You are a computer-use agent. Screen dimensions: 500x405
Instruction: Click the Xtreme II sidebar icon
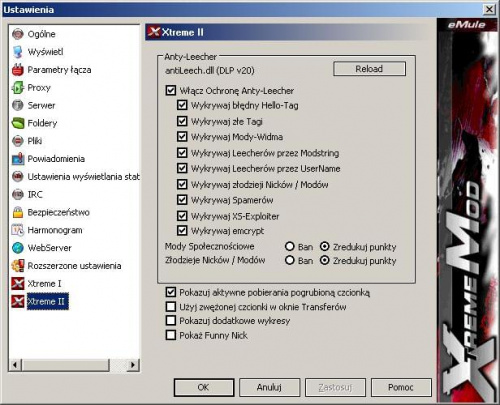click(18, 301)
